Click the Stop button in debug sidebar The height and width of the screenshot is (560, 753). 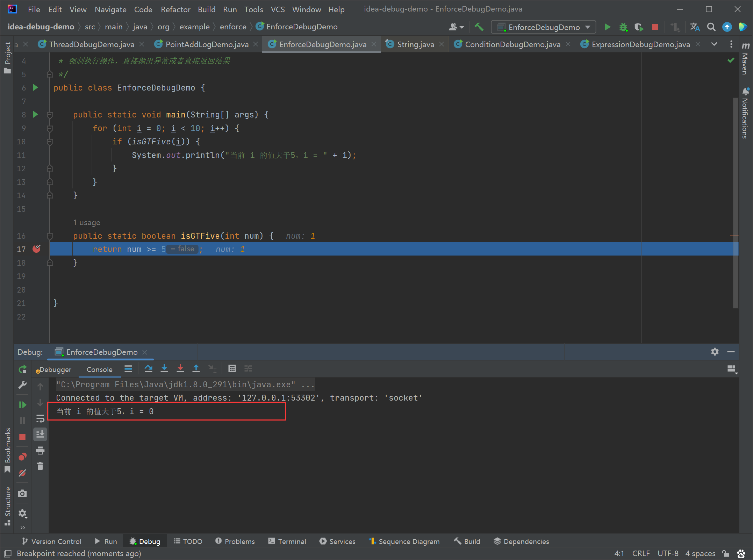(x=22, y=437)
